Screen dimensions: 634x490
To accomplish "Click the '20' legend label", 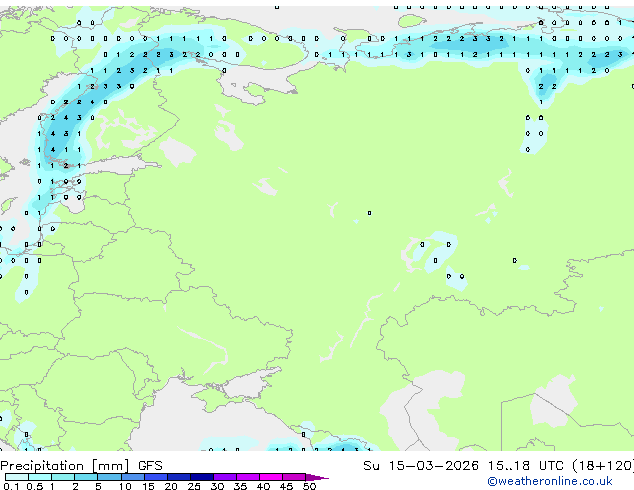I will click(x=171, y=486).
